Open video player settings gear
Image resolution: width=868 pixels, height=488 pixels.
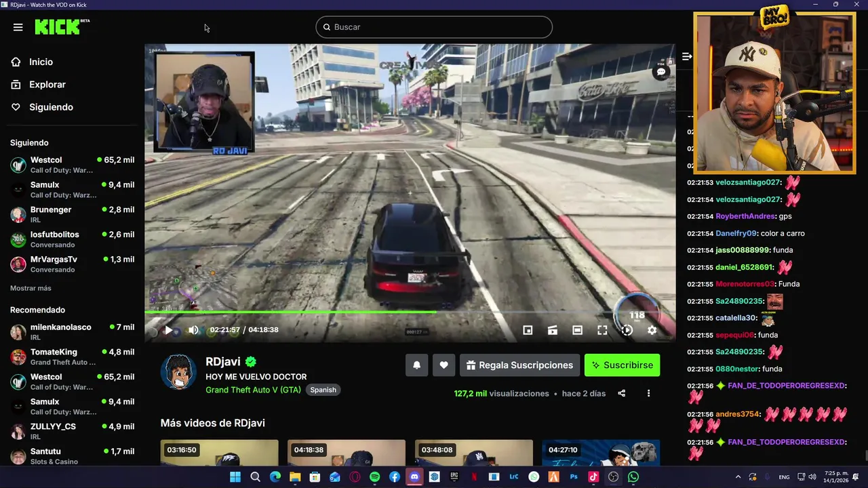point(652,330)
